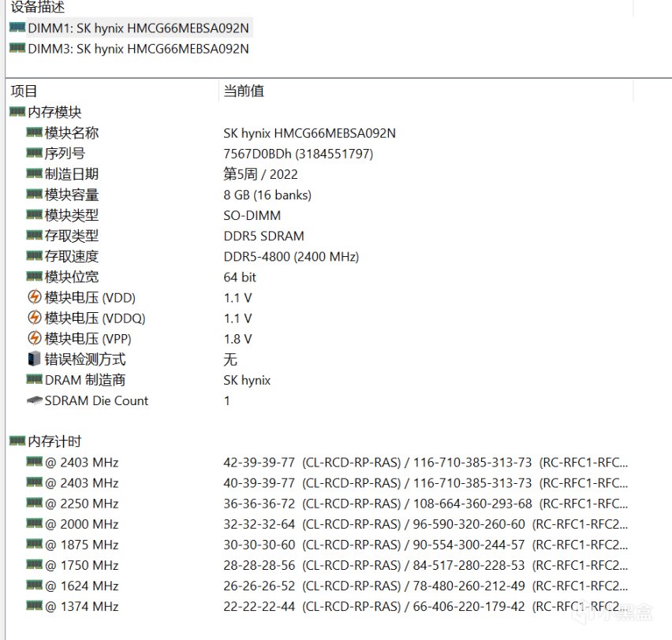
Task: Click the lightning icon for 模块电压 (VDD)
Action: 34,297
